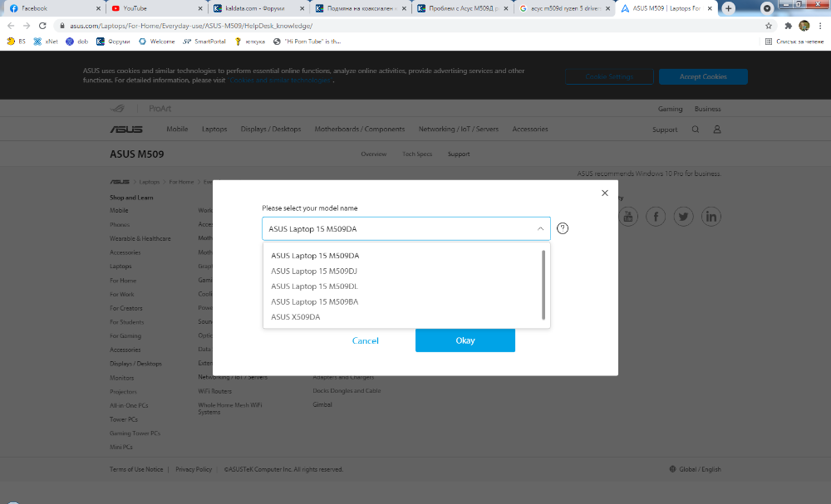Open the Displays / Desktops menu
The width and height of the screenshot is (831, 504).
[x=271, y=130]
